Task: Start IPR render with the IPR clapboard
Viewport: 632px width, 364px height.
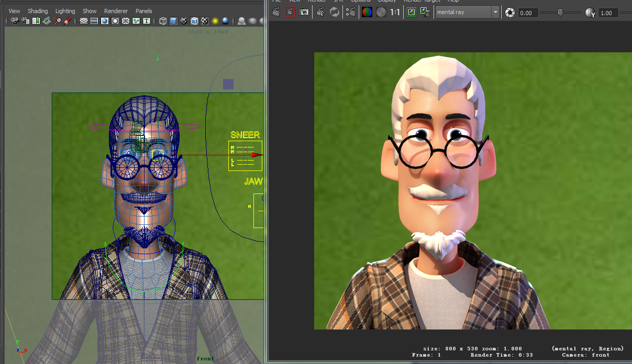Action: [x=320, y=12]
